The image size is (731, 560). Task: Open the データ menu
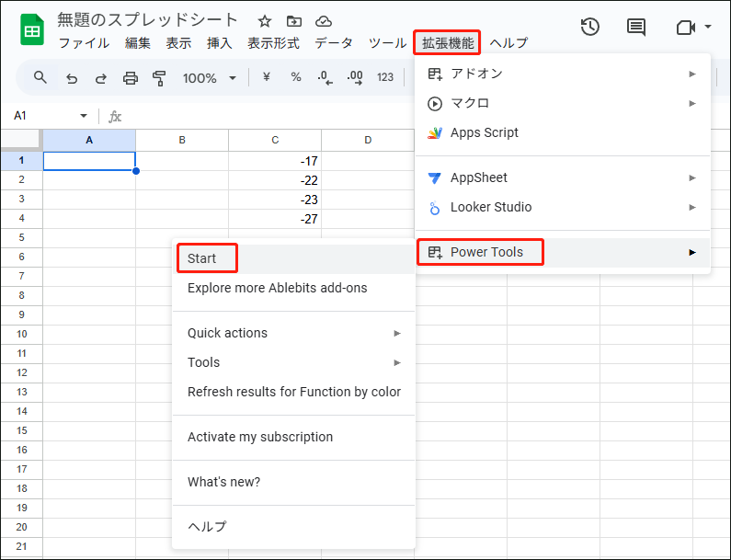coord(334,43)
